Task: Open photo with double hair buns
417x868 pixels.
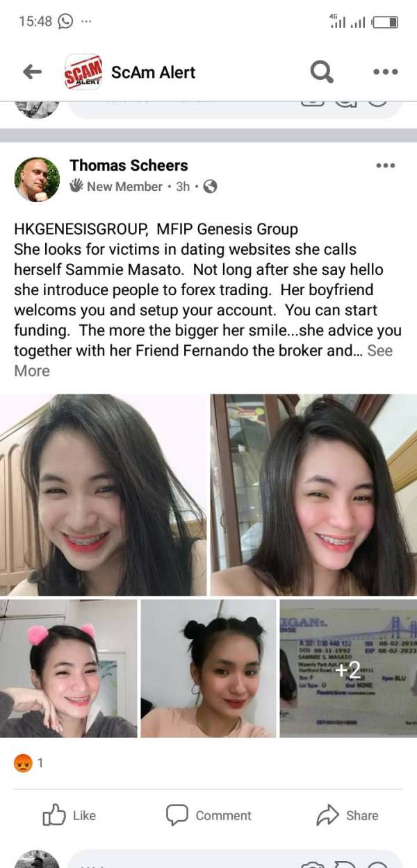Action: [x=208, y=668]
